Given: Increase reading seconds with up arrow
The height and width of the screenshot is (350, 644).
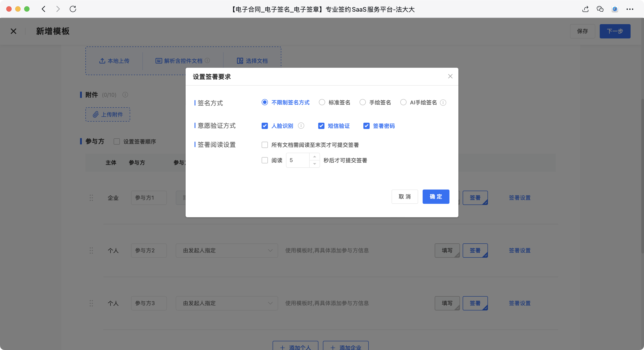Looking at the screenshot, I should 314,157.
